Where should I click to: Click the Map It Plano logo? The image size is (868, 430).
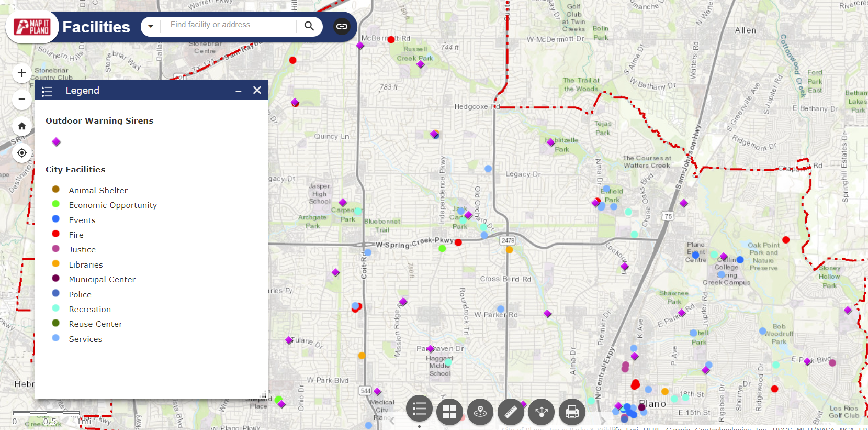[32, 27]
